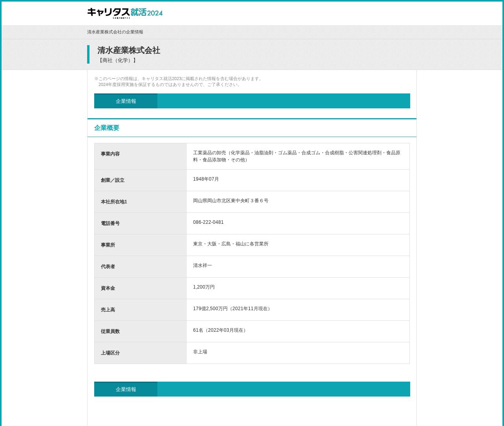Viewport: 504px width, 426px height.
Task: Click the 本社所在地1 row label
Action: click(114, 202)
